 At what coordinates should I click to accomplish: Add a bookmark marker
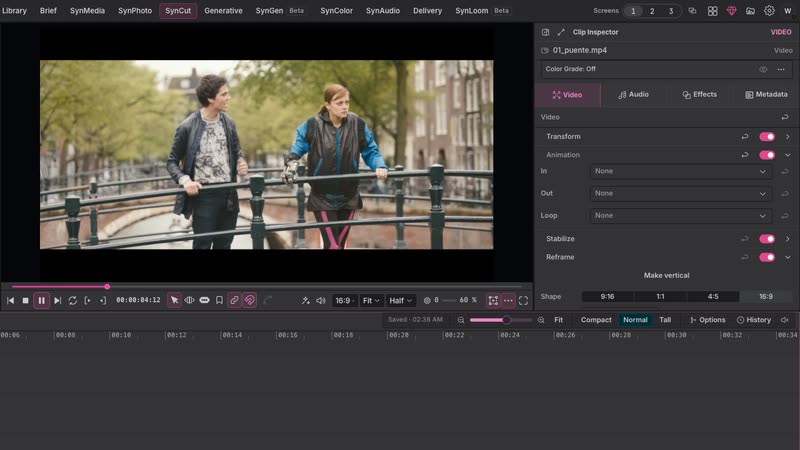pos(219,301)
